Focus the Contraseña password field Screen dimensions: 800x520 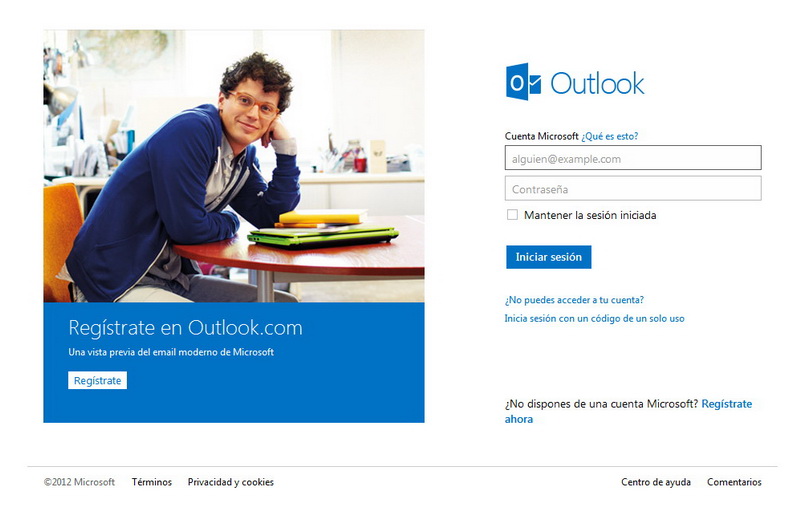click(633, 188)
